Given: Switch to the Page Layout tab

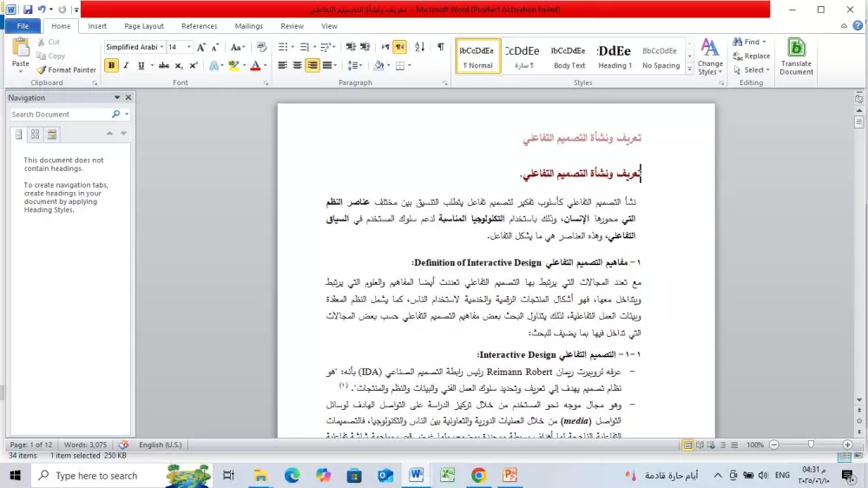Looking at the screenshot, I should coord(144,26).
